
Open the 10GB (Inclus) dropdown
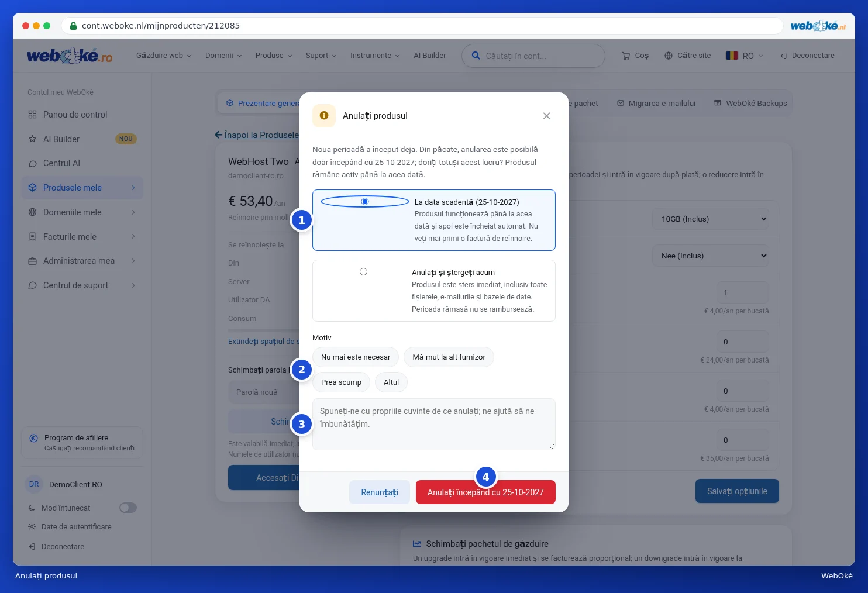pyautogui.click(x=711, y=219)
